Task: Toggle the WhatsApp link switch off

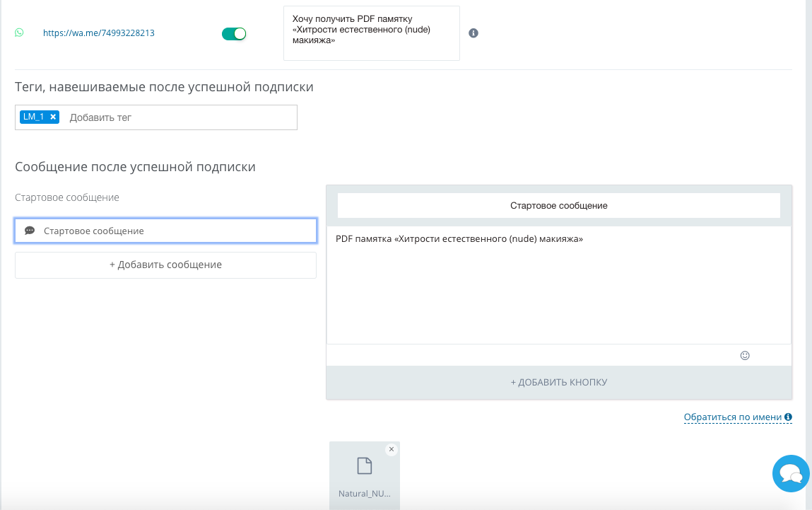Action: (233, 34)
